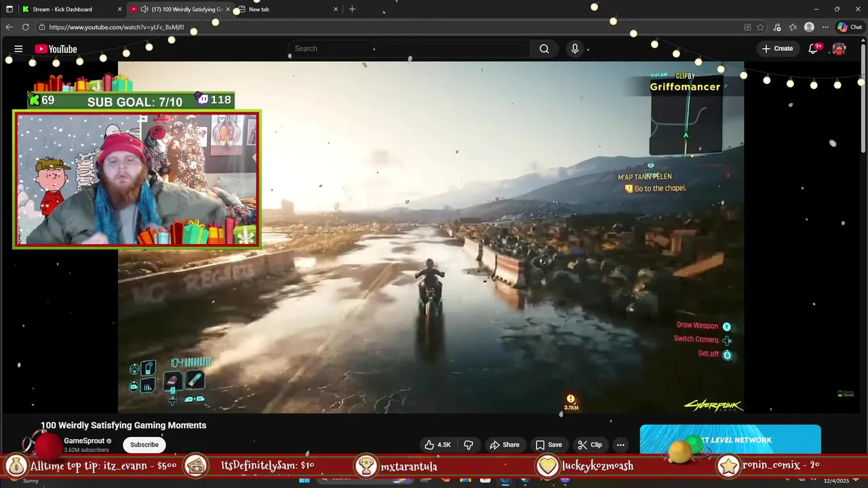Open the YouTube account avatar menu
Image resolution: width=868 pixels, height=488 pixels.
(x=839, y=49)
